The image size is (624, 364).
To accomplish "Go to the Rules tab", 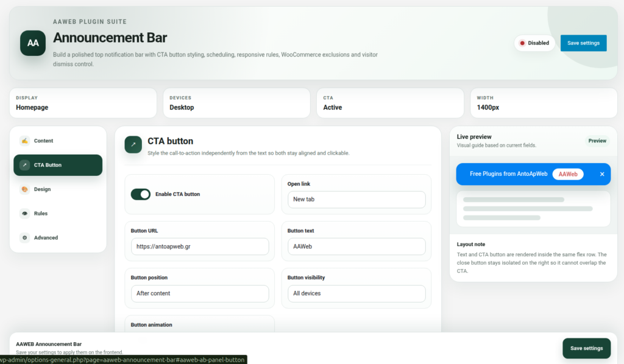I will coord(58,214).
